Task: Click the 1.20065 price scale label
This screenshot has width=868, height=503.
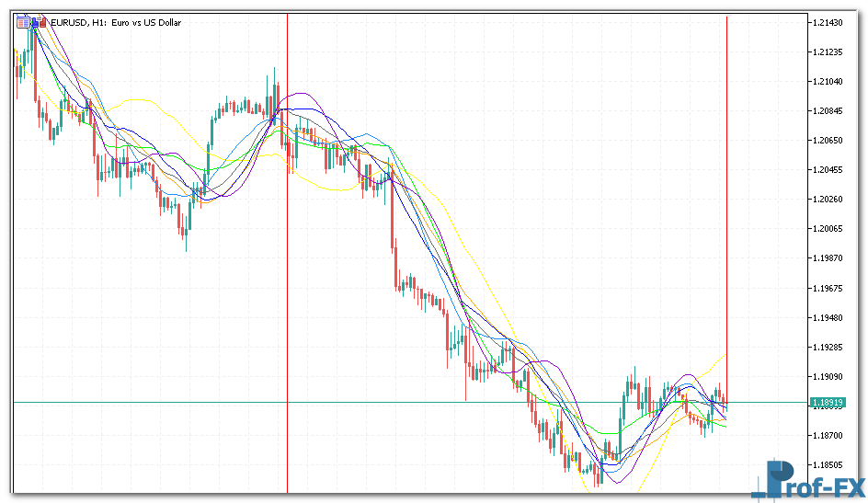Action: click(x=828, y=229)
